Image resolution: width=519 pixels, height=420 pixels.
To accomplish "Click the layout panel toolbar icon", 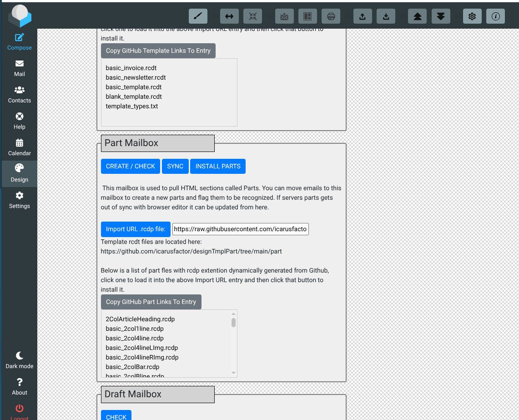I will (307, 16).
